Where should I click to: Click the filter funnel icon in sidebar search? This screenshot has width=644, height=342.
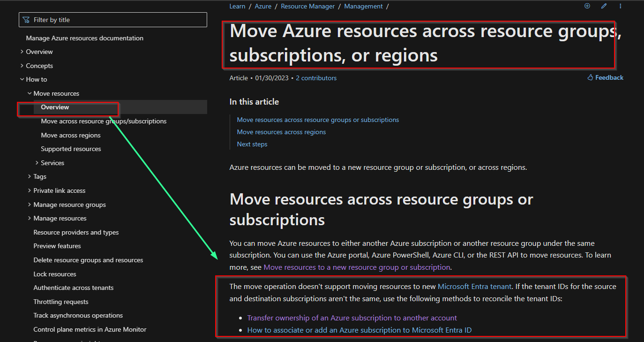(x=26, y=19)
